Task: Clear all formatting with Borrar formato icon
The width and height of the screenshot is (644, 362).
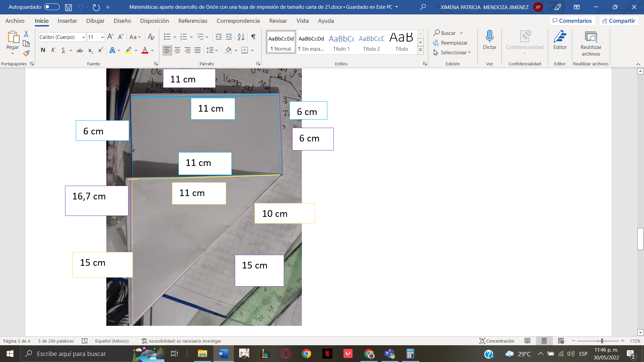Action: [151, 37]
